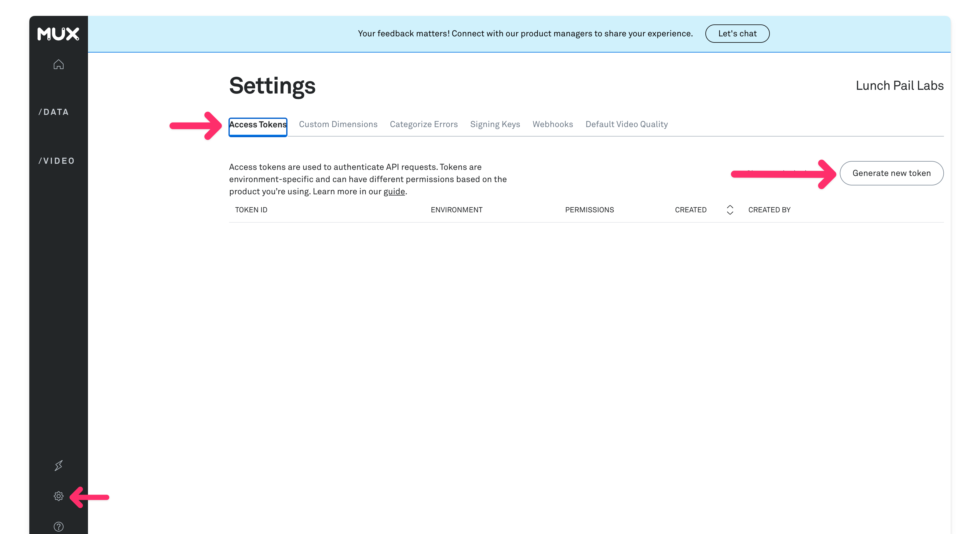
Task: Open settings via gear icon
Action: [58, 496]
